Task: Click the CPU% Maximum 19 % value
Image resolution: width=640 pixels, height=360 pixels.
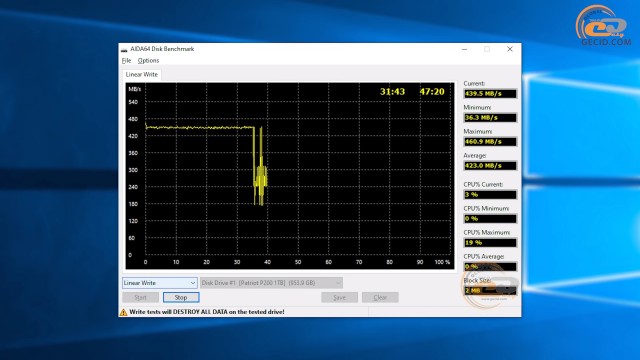Action: point(490,242)
